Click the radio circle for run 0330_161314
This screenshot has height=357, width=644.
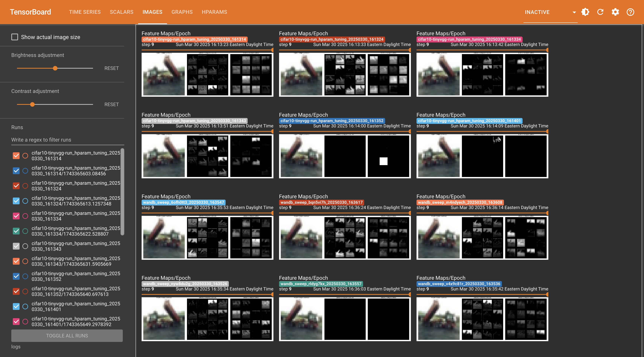[25, 156]
